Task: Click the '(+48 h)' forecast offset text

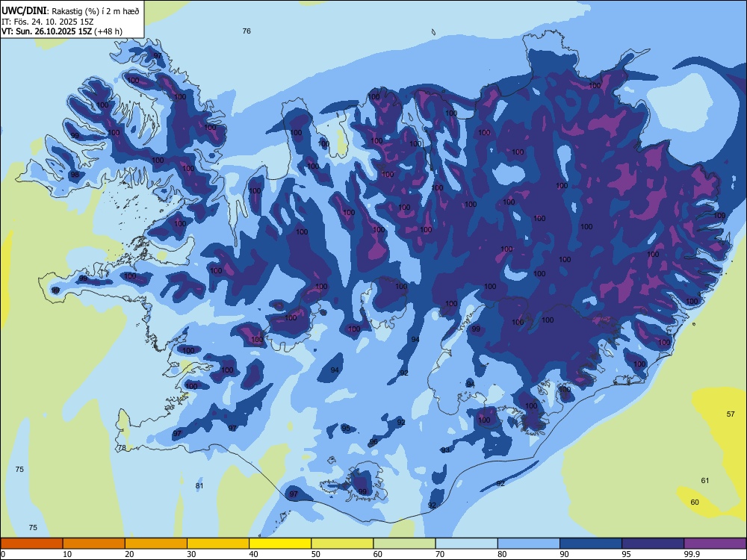Action: coord(108,31)
